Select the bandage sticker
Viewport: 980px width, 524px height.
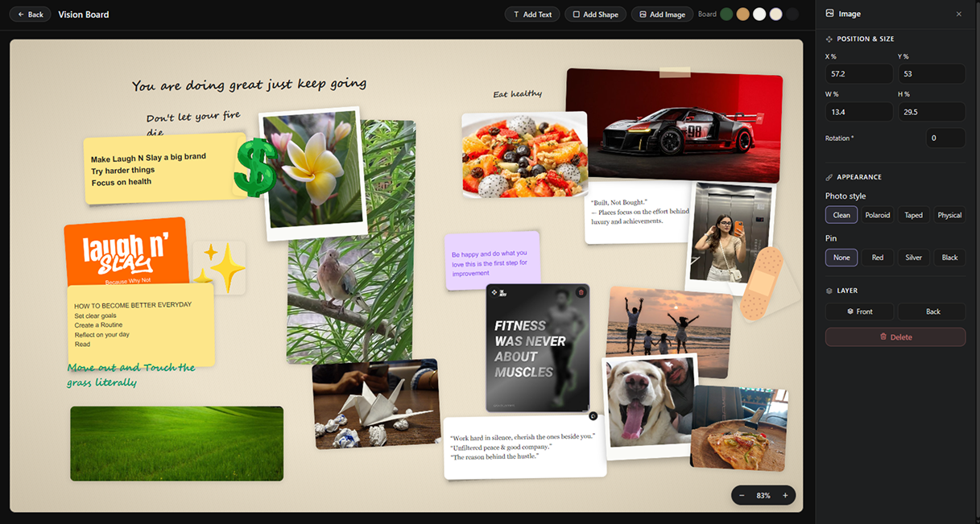point(762,283)
